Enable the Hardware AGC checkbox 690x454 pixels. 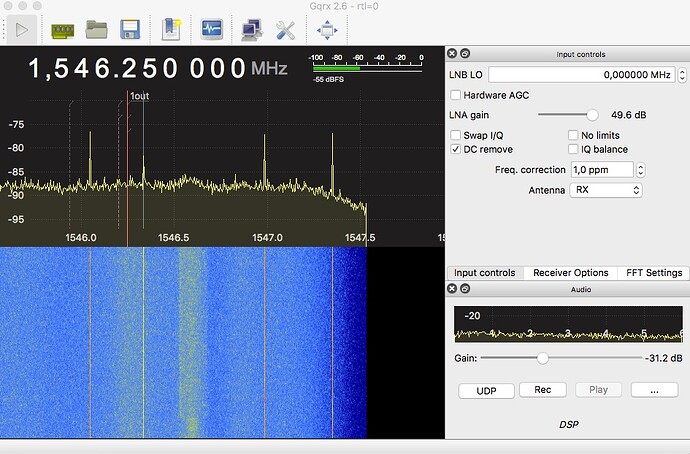(x=456, y=95)
